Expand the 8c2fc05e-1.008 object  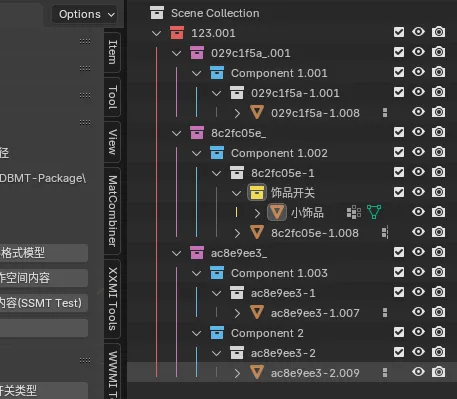pos(237,233)
